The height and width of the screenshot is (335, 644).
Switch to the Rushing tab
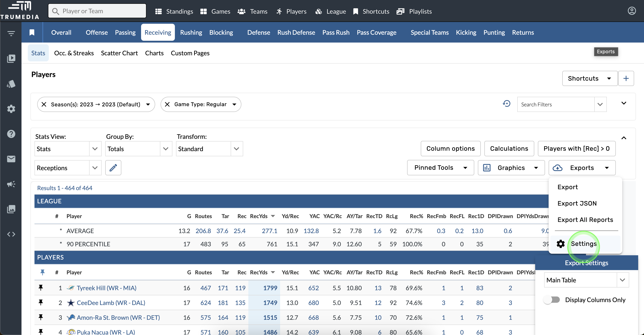point(191,32)
